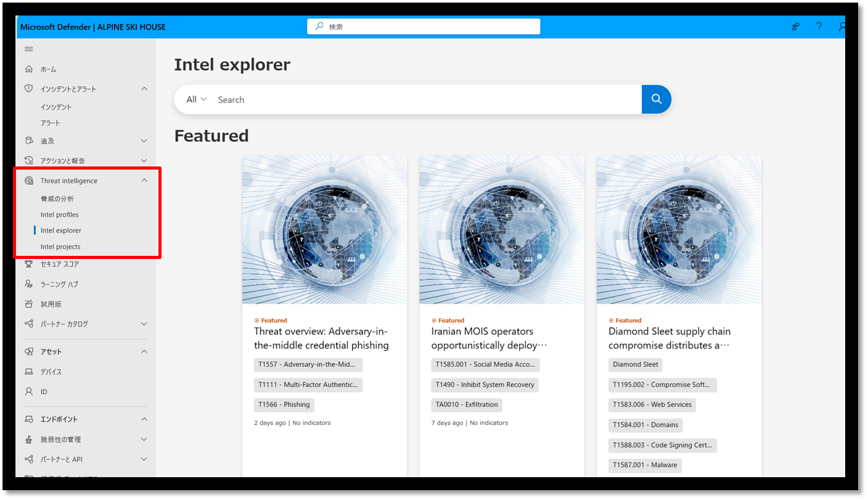Collapse the Threat intelligence section chevron
The width and height of the screenshot is (868, 500).
point(144,181)
